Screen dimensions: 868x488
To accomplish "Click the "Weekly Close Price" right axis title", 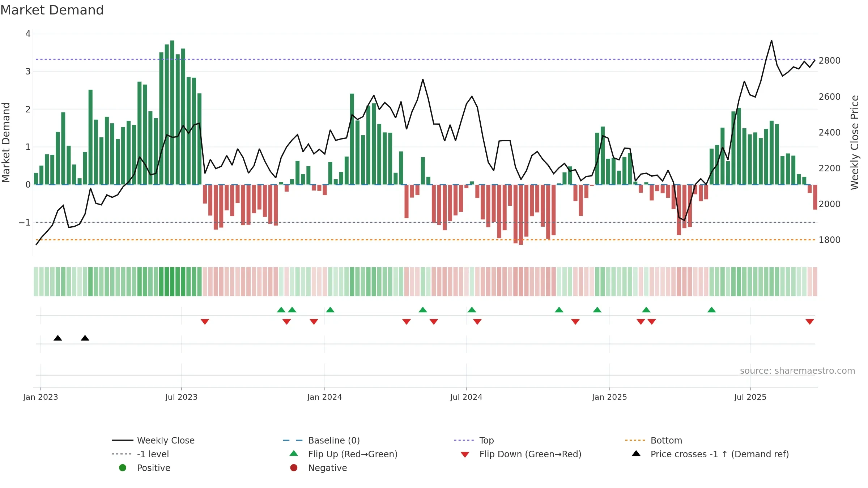I will 855,142.
